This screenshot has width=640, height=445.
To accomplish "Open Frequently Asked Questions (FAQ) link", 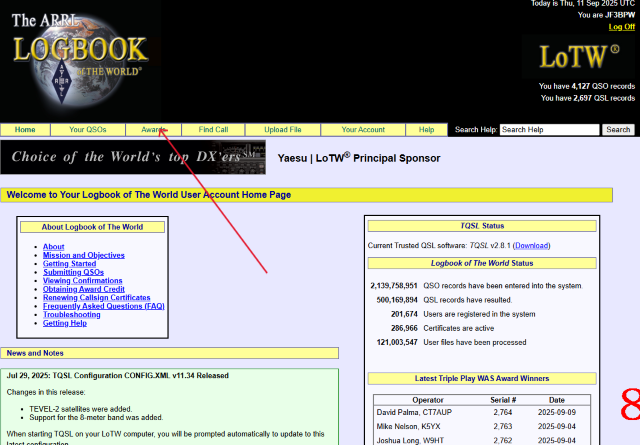I will click(104, 306).
